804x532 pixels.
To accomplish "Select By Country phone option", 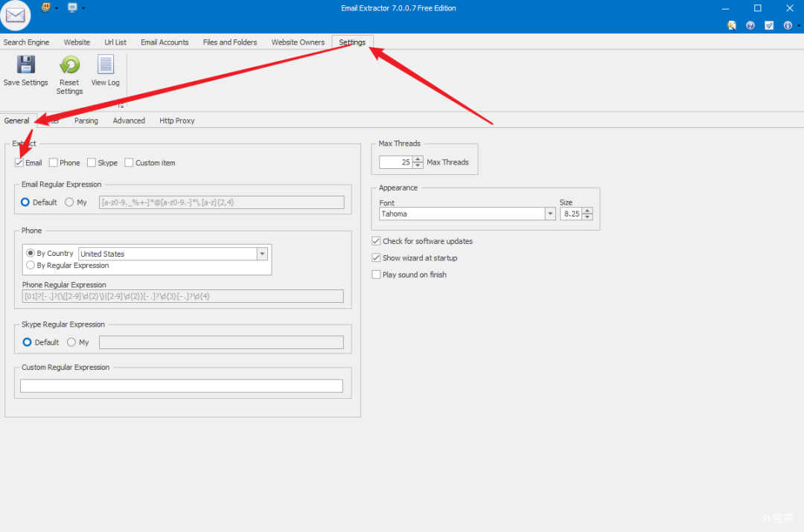I will 31,253.
